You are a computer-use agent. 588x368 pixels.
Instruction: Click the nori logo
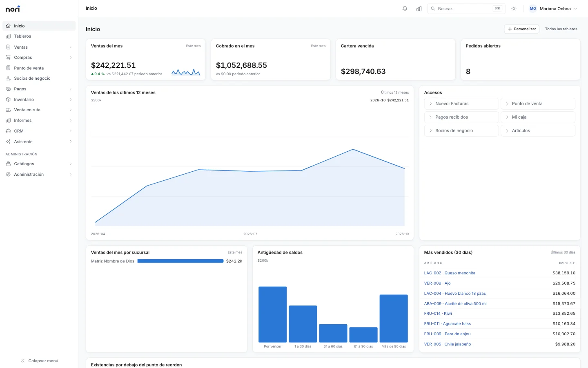click(x=13, y=9)
